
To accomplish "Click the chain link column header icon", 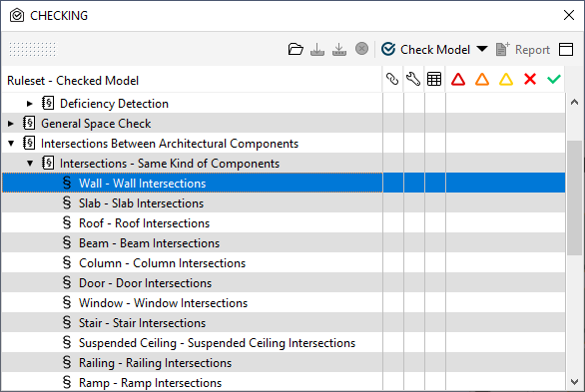I will tap(392, 79).
